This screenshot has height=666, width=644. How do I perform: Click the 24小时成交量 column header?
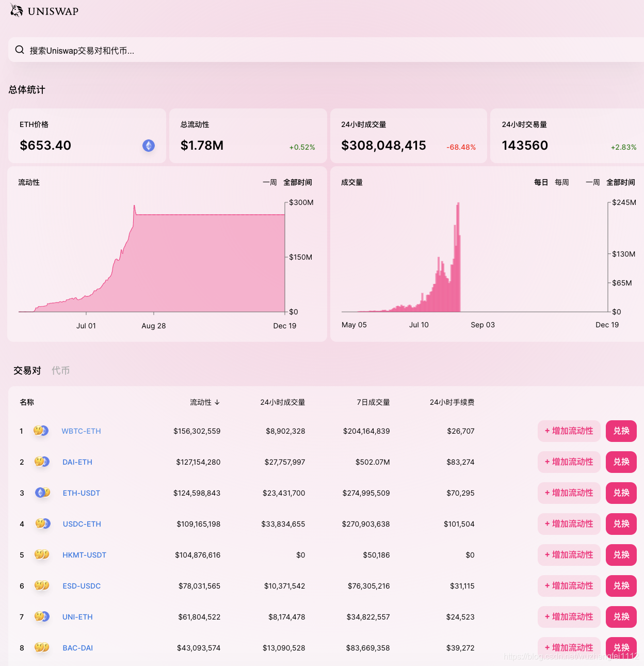coord(283,402)
